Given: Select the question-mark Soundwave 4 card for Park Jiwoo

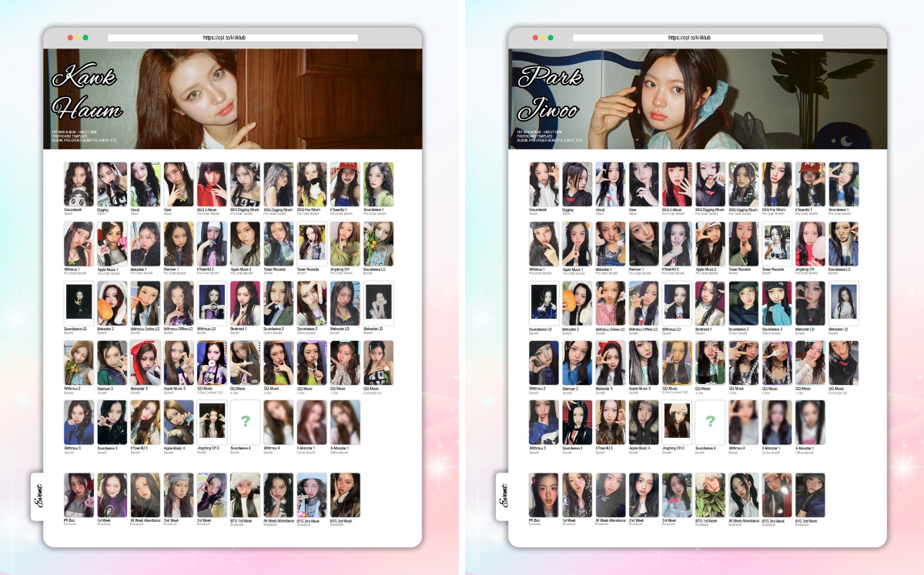Looking at the screenshot, I should point(710,423).
